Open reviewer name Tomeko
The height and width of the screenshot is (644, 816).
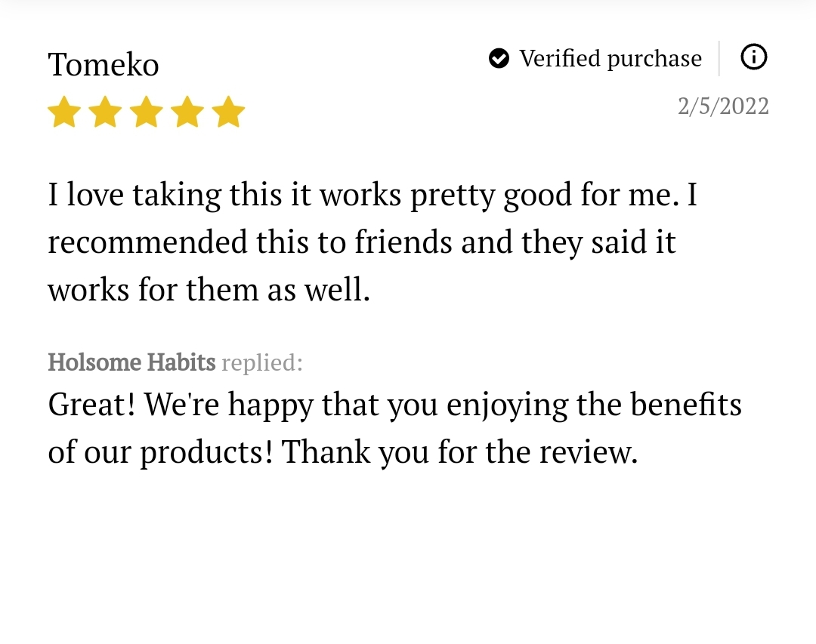(x=104, y=64)
